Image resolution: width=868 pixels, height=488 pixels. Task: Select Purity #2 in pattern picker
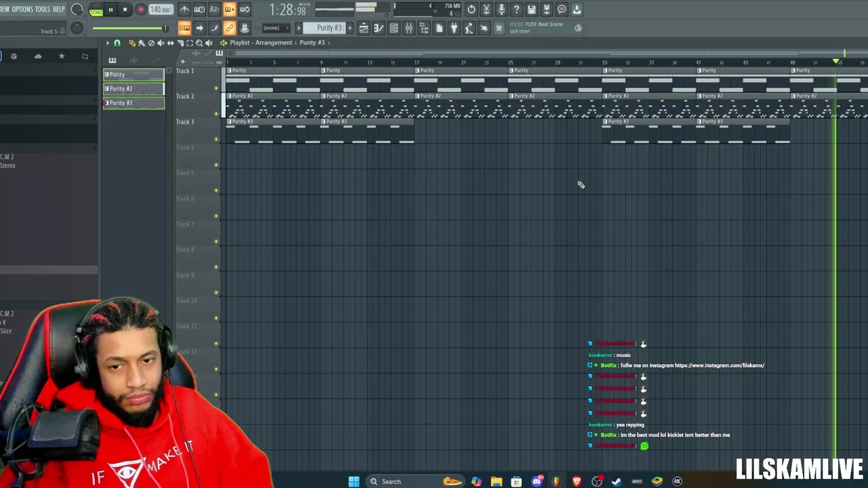(x=134, y=88)
